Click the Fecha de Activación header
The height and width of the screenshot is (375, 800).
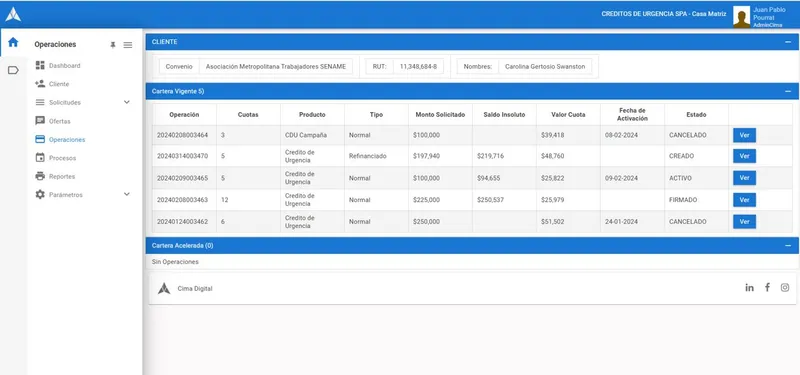pos(632,115)
